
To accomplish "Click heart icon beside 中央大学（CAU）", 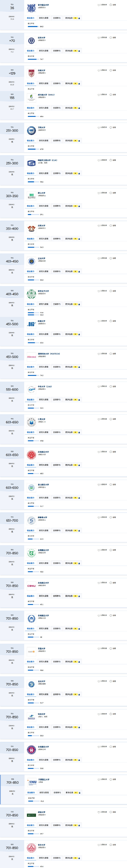I will [x=99, y=386].
